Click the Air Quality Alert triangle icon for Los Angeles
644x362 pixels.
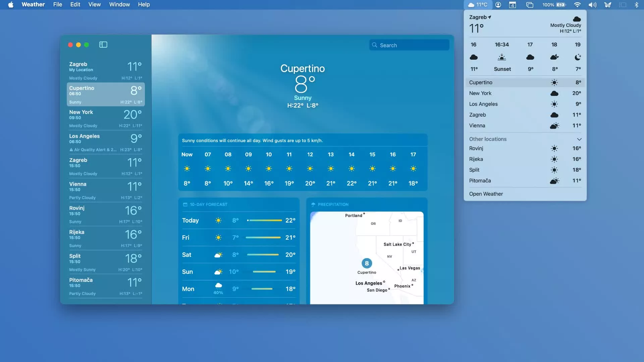(x=71, y=150)
